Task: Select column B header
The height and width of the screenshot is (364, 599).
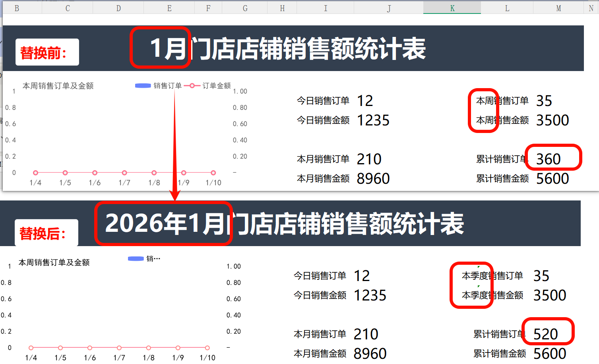Action: [x=17, y=8]
